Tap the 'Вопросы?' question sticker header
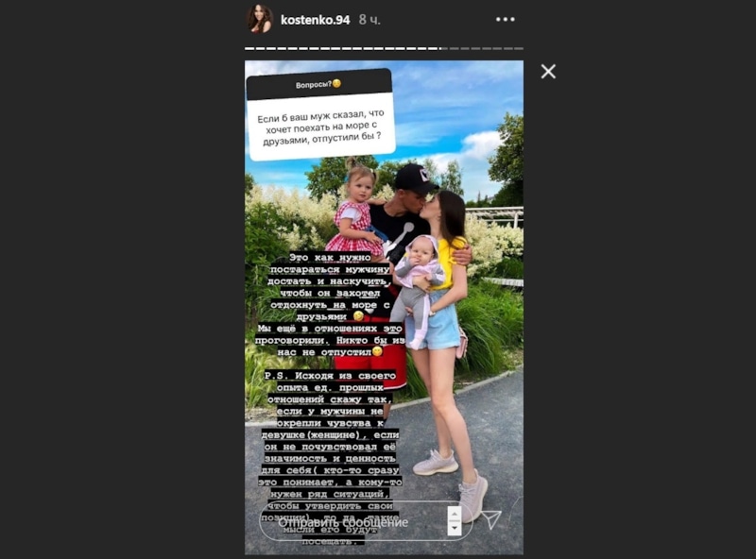756x559 pixels. point(318,84)
